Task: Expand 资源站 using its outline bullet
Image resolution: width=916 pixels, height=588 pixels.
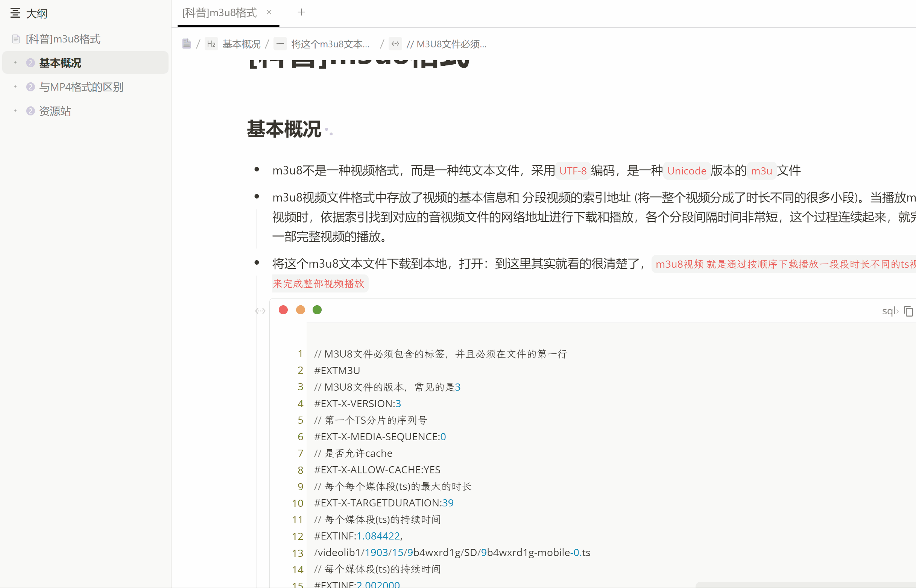Action: coord(15,111)
